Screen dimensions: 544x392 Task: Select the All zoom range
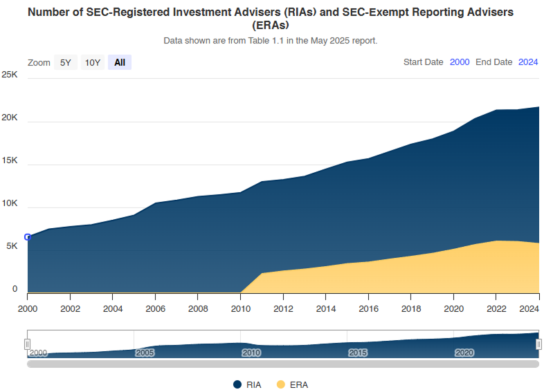pyautogui.click(x=120, y=62)
